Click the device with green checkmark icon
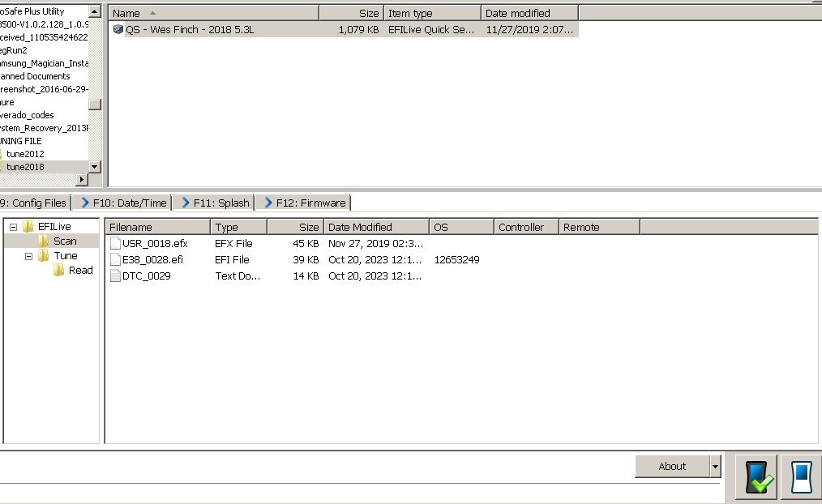 (757, 476)
